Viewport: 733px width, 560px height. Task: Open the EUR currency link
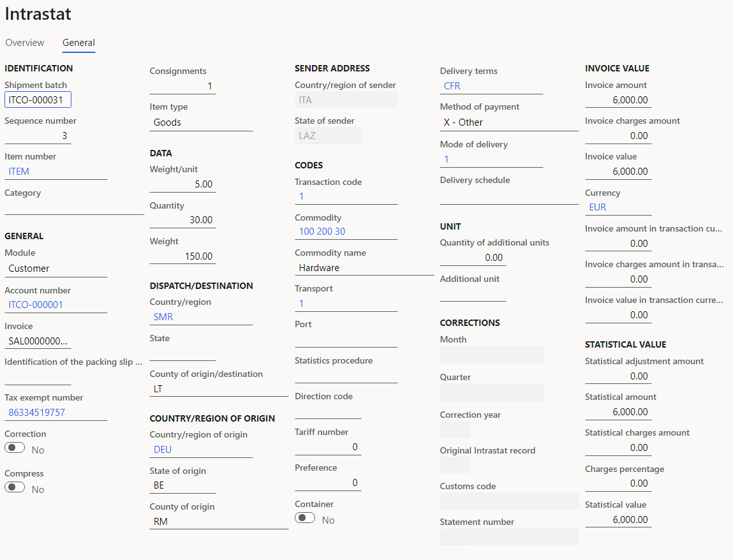pos(598,207)
